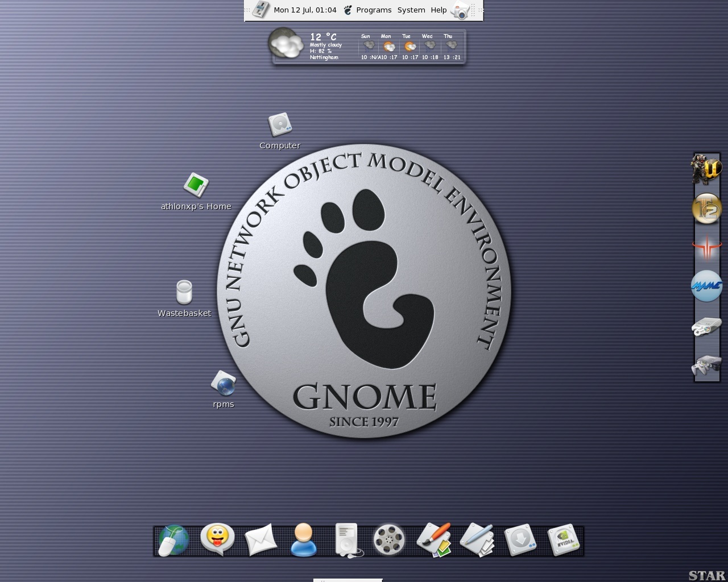This screenshot has width=728, height=582.
Task: Open the web browser globe dock icon
Action: tap(173, 541)
